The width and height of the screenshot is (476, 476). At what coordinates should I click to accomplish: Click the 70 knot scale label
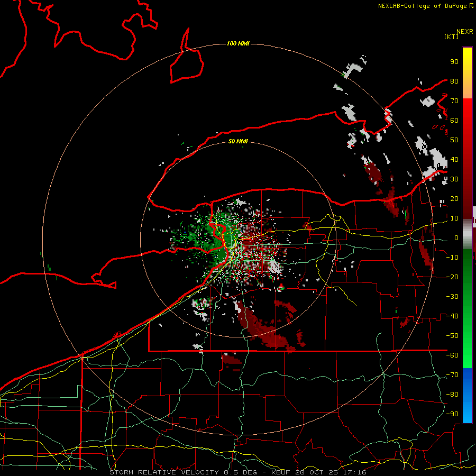tap(454, 101)
